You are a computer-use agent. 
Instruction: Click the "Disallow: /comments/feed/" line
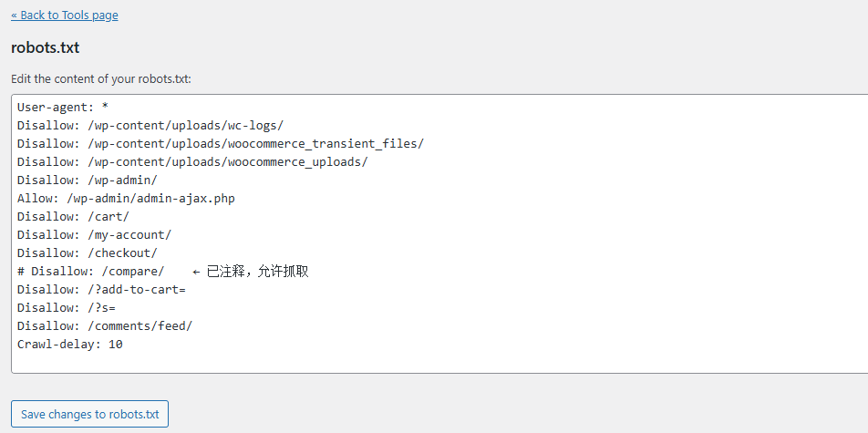click(105, 325)
